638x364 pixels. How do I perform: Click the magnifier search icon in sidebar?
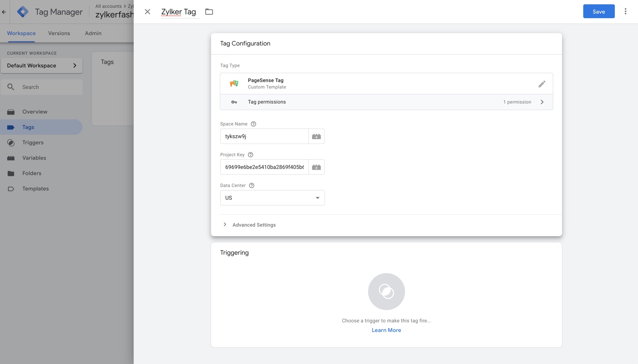click(11, 87)
